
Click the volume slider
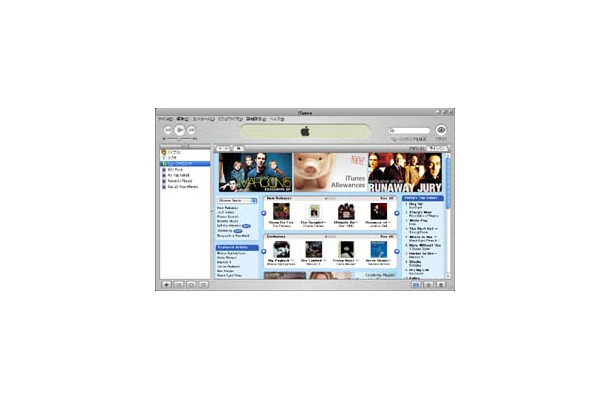tap(179, 139)
